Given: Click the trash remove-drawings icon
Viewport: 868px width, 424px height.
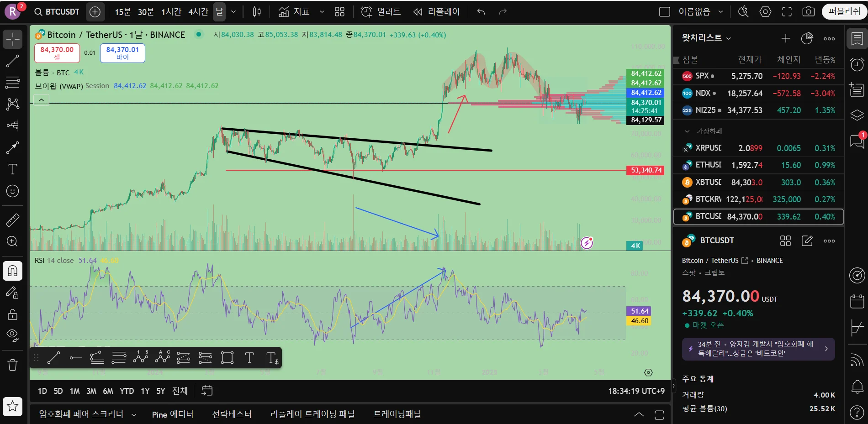Looking at the screenshot, I should pos(12,365).
